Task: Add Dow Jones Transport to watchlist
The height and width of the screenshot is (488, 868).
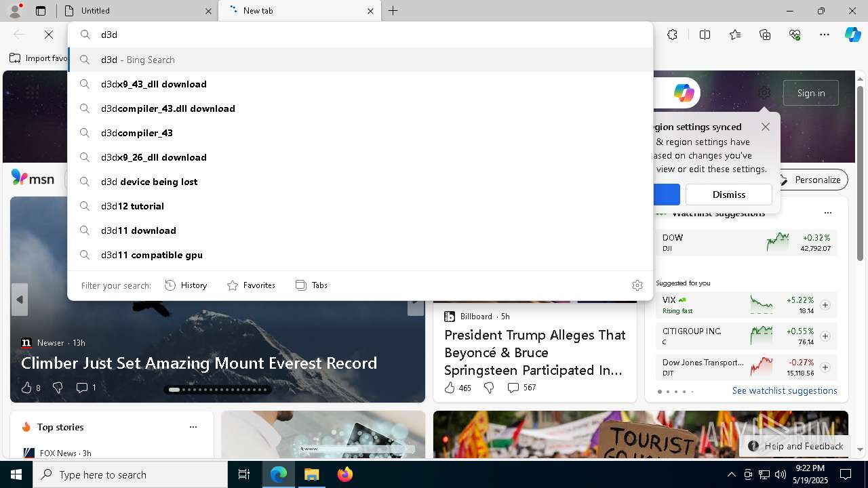Action: pos(825,367)
